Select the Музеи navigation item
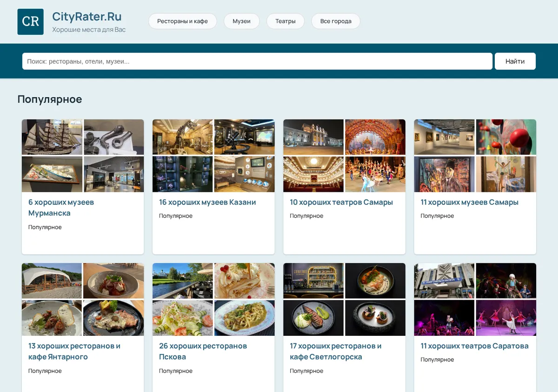The height and width of the screenshot is (392, 558). point(241,21)
